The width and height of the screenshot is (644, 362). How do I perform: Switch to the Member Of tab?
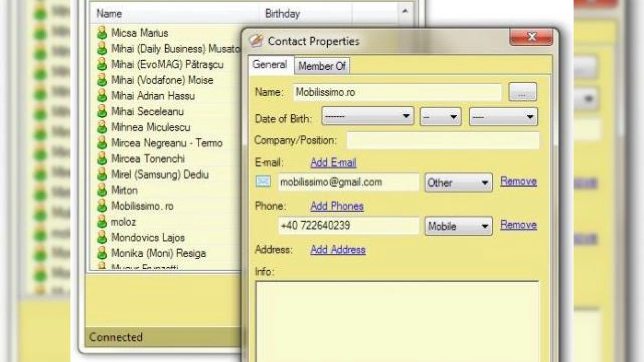[x=322, y=66]
